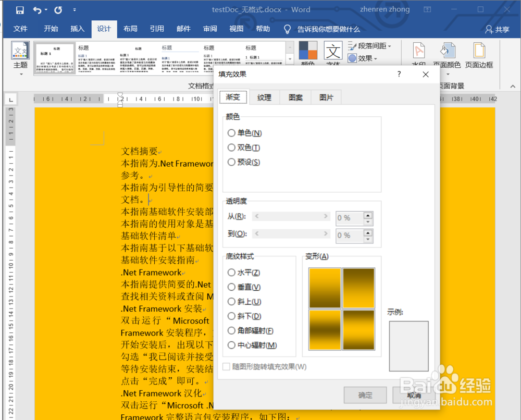The image size is (521, 420).
Task: Pick the bottom-left gradient variant
Action: click(x=325, y=330)
